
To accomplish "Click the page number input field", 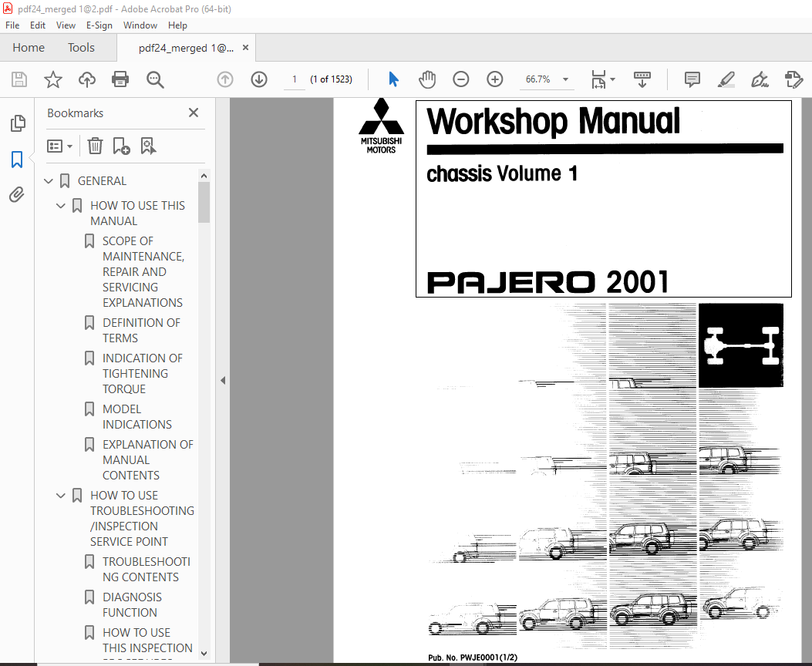I will click(x=294, y=79).
